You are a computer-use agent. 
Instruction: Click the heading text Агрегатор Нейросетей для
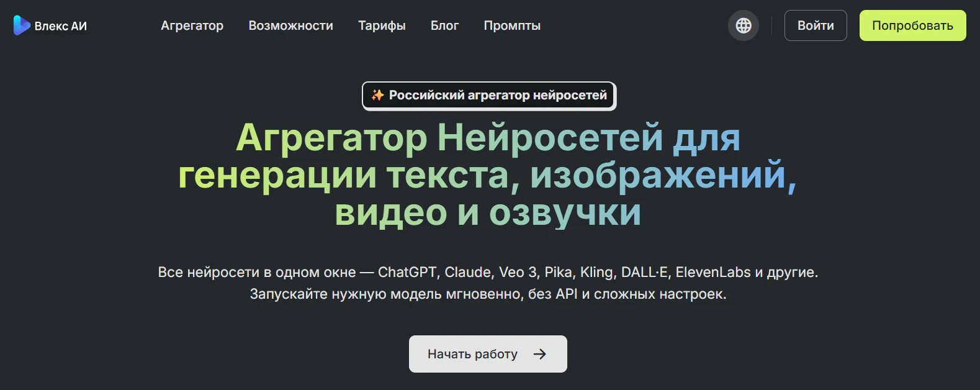click(x=488, y=137)
